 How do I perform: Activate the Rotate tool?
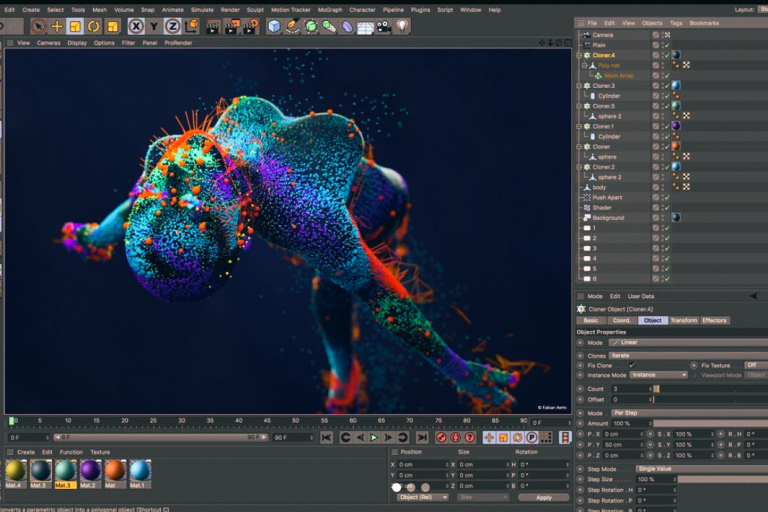(94, 26)
